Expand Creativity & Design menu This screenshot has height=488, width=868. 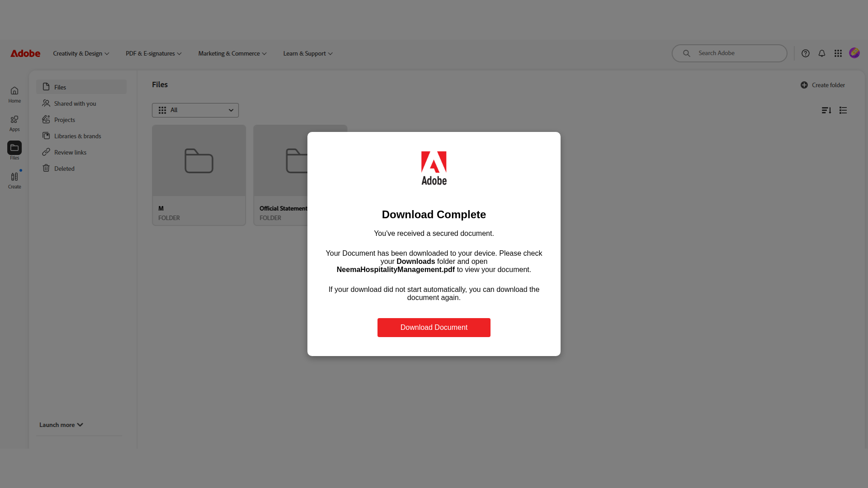tap(81, 53)
